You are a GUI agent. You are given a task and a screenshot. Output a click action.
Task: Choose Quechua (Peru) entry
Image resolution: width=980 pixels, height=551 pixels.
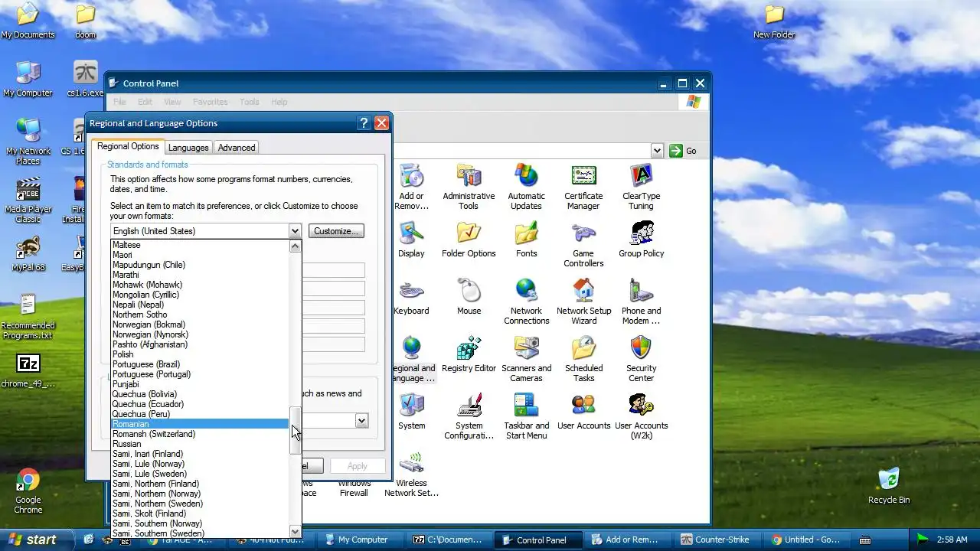tap(200, 414)
